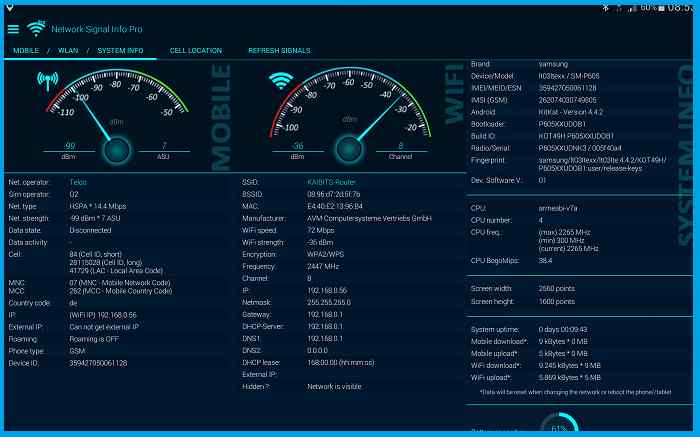This screenshot has height=437, width=700.
Task: Tap the mobile antenna tower icon
Action: click(48, 82)
